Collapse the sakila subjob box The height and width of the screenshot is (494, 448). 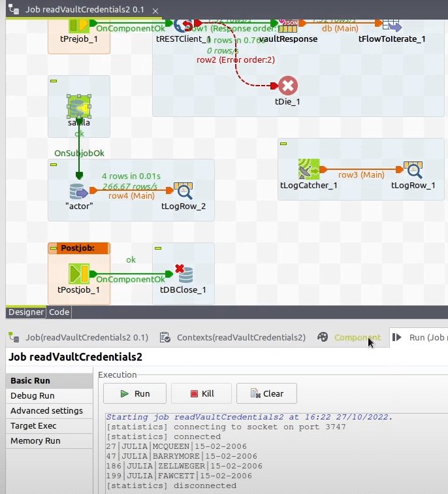54,81
